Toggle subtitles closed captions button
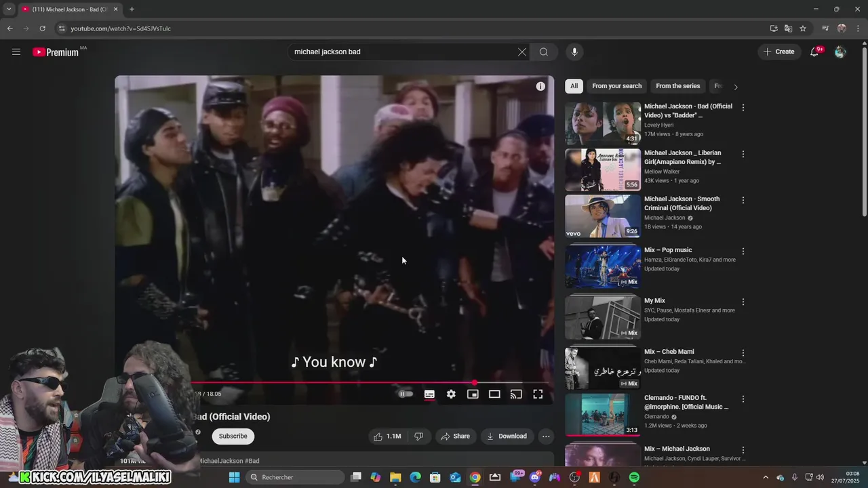868x488 pixels. coord(429,394)
